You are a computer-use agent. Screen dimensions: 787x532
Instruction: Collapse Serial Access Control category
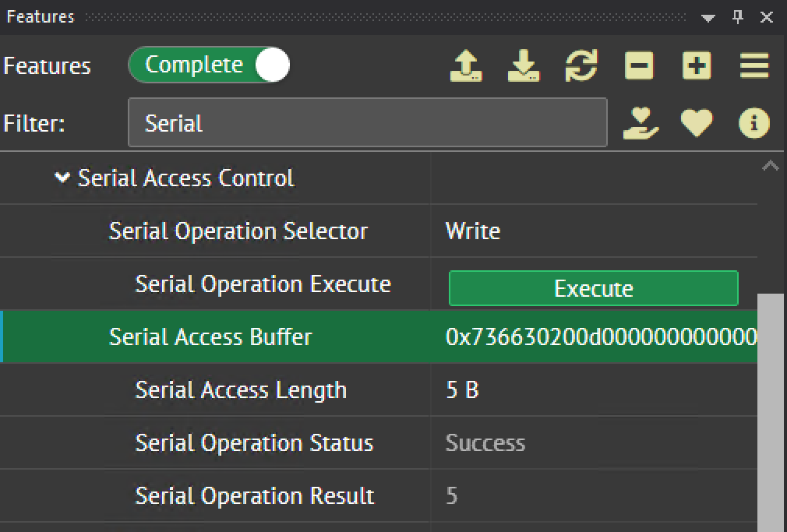62,178
